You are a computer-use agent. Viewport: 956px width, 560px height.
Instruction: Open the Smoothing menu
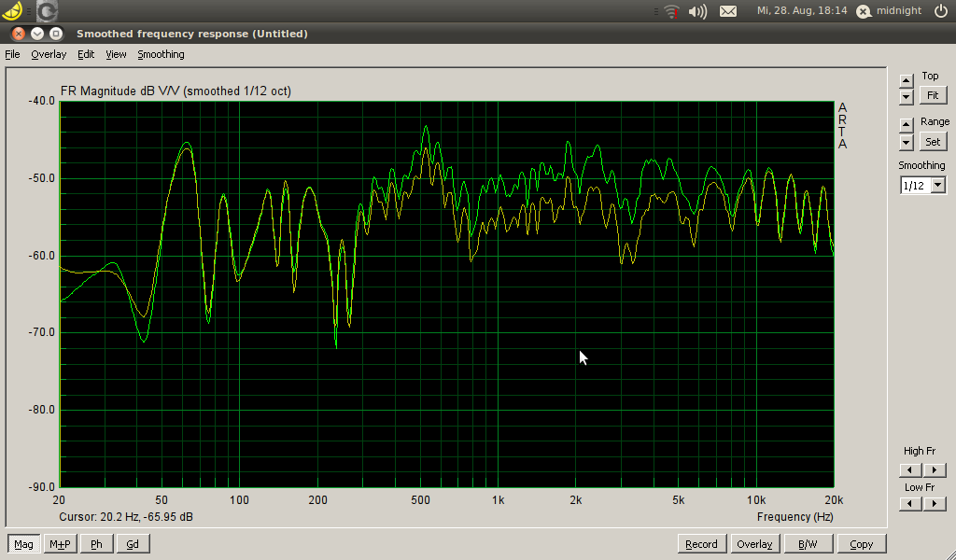[161, 54]
